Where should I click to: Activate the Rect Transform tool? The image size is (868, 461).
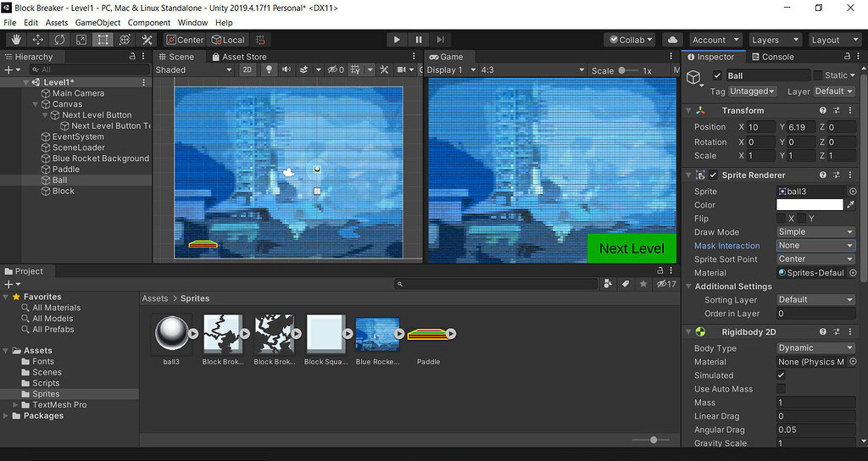(103, 40)
